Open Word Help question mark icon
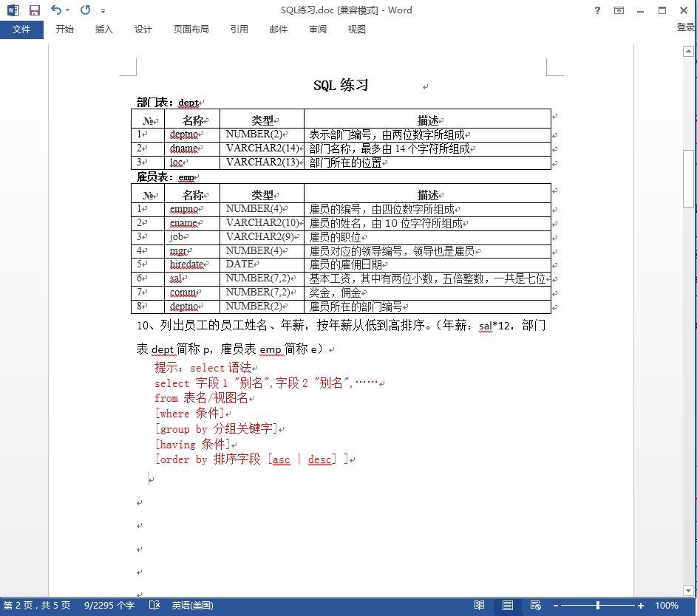Image resolution: width=697 pixels, height=616 pixels. click(x=597, y=10)
